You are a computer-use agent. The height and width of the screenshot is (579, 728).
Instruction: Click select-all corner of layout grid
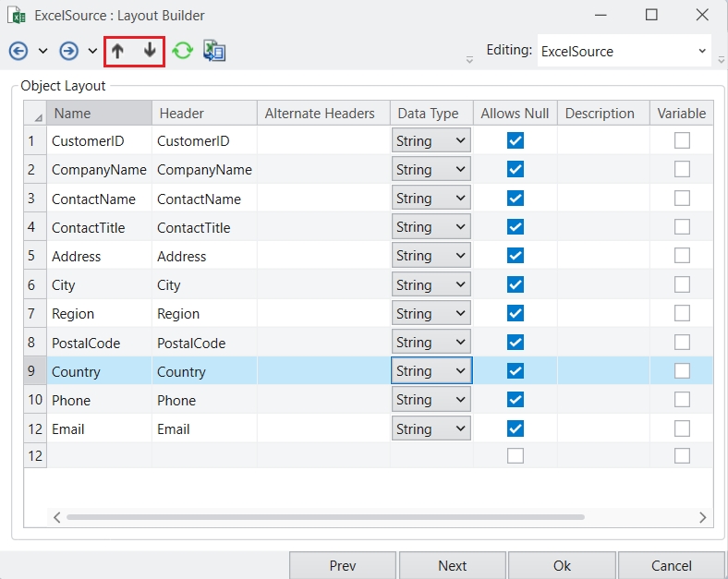pos(35,114)
